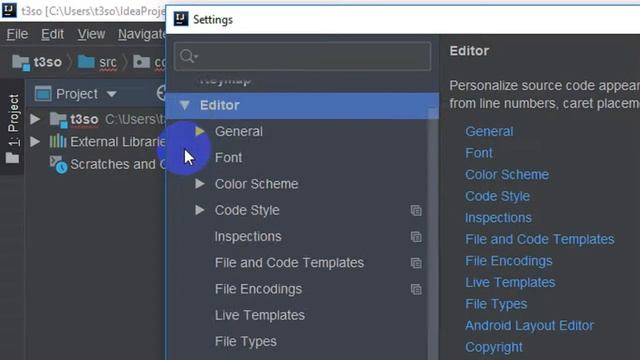
Task: Open Code Style link in Editor page
Action: click(x=498, y=196)
